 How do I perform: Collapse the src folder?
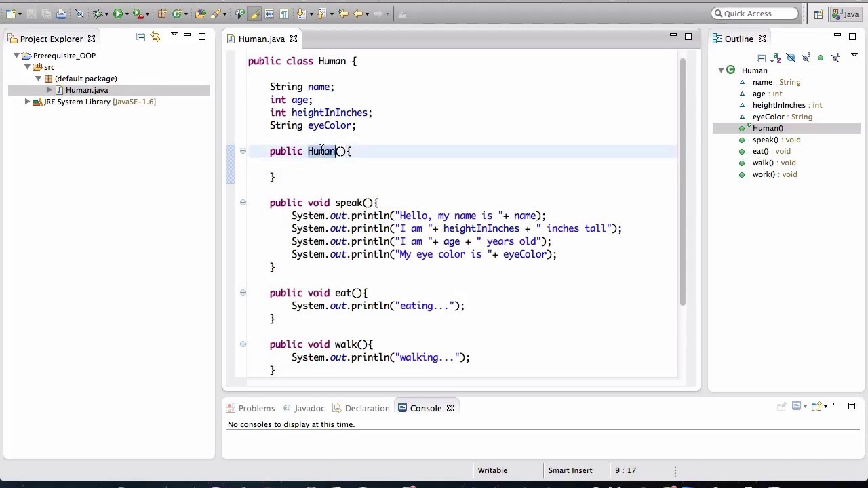[28, 67]
